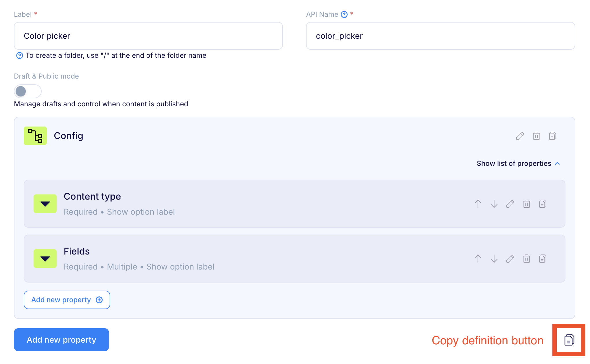The width and height of the screenshot is (590, 364).
Task: Enable the Draft & Public mode toggle
Action: [x=28, y=91]
